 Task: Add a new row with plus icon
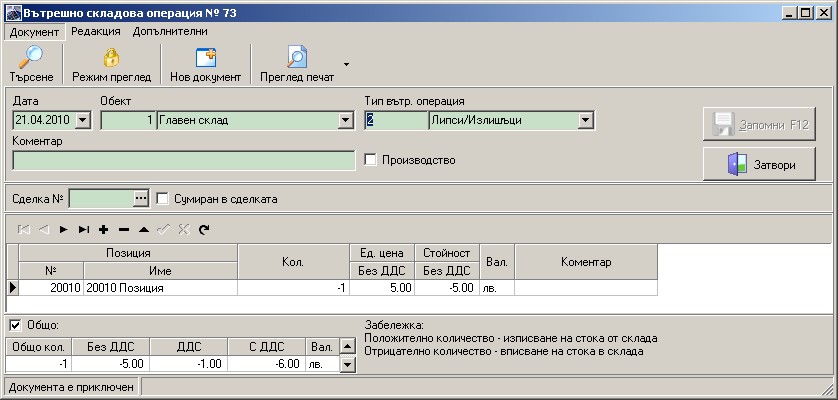(x=104, y=229)
